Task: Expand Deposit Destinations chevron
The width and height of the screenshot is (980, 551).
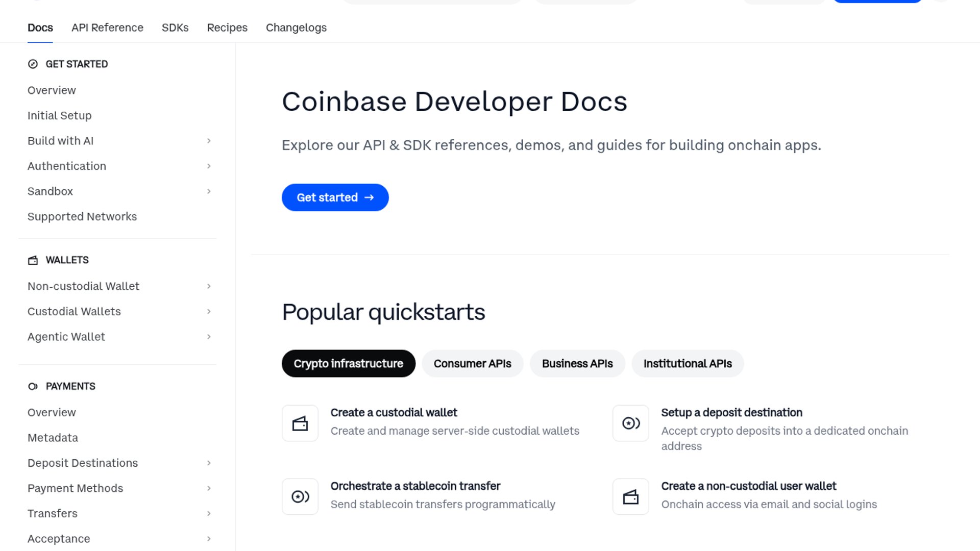Action: click(x=209, y=463)
